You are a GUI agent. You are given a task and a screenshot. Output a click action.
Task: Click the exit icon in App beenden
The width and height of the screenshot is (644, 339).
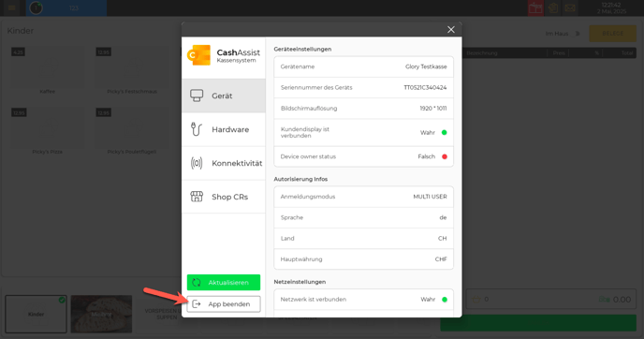[197, 304]
